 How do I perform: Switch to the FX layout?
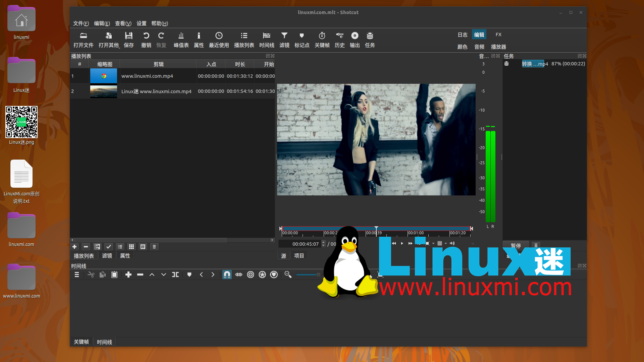(x=499, y=35)
